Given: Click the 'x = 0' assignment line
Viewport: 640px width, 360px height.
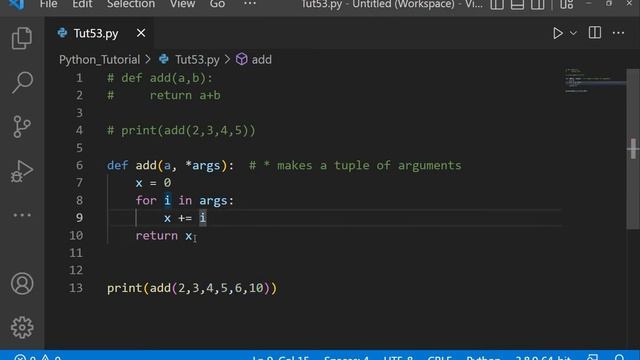Looking at the screenshot, I should (153, 183).
